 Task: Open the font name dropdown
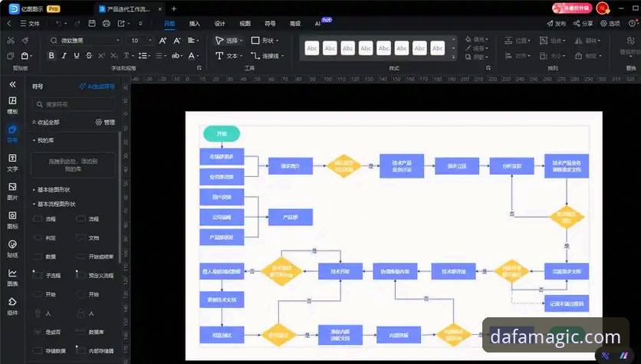pos(85,41)
